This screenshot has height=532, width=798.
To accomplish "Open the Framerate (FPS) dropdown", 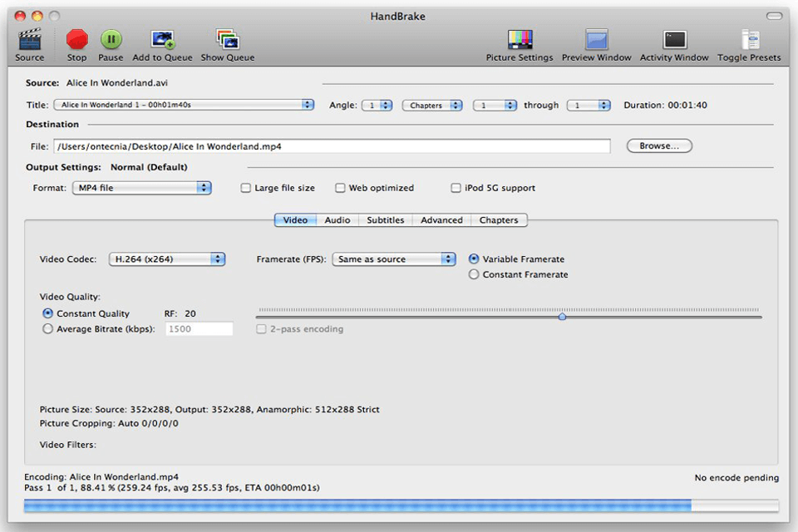I will pos(393,259).
